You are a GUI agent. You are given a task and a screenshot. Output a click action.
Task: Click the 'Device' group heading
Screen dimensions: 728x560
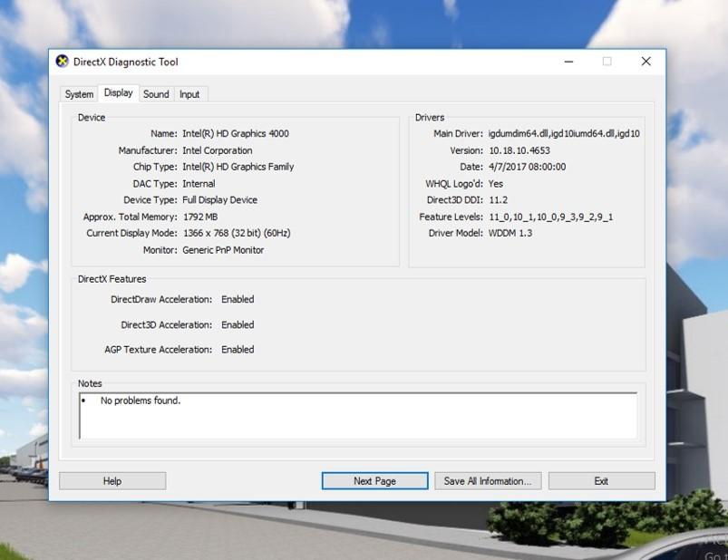click(x=92, y=118)
